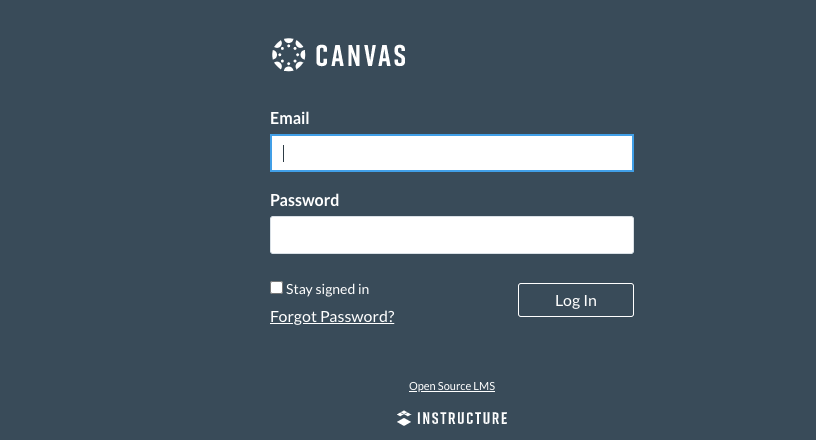Start password recovery via Forgot Password?
The width and height of the screenshot is (816, 440).
coord(332,316)
